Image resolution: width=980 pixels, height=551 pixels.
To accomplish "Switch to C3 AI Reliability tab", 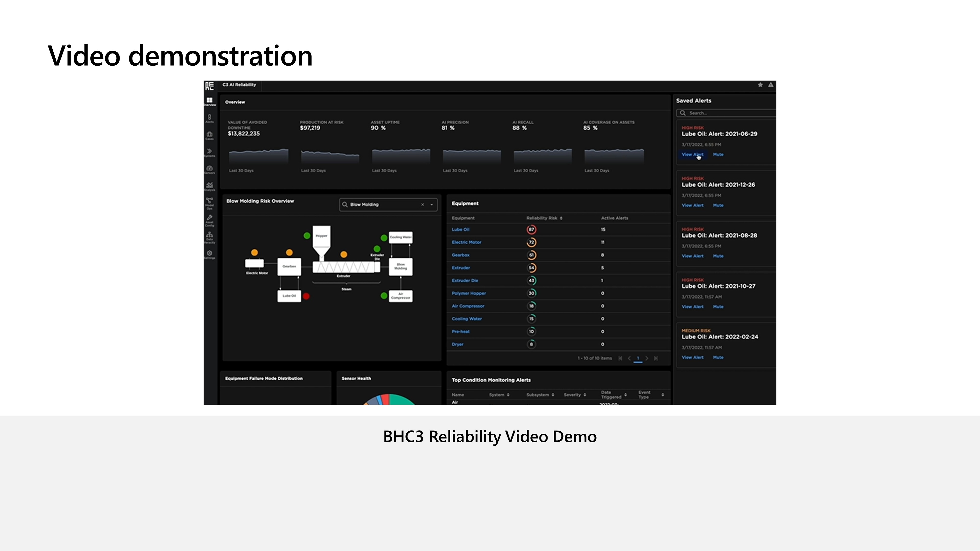I will pyautogui.click(x=239, y=85).
